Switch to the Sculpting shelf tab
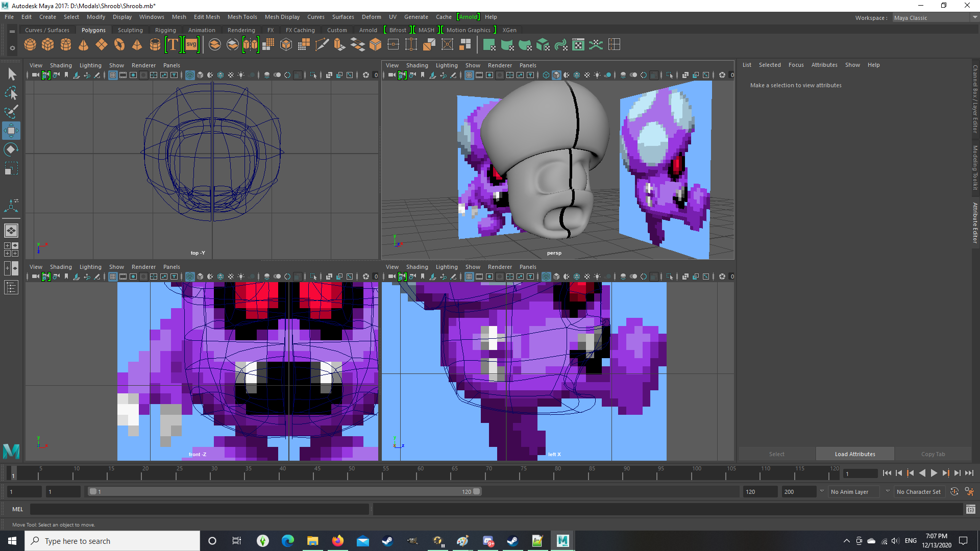 130,30
